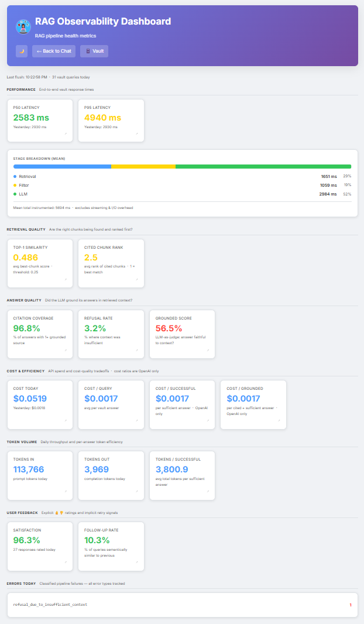This screenshot has width=364, height=624.
Task: Click the green LLM segment of stage bar
Action: point(263,167)
